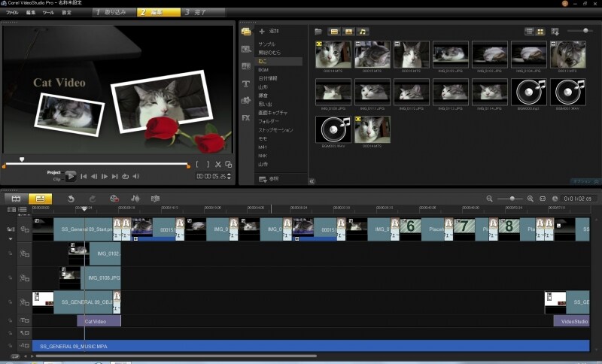Click the add folder plus icon
The image size is (602, 364).
(x=262, y=32)
